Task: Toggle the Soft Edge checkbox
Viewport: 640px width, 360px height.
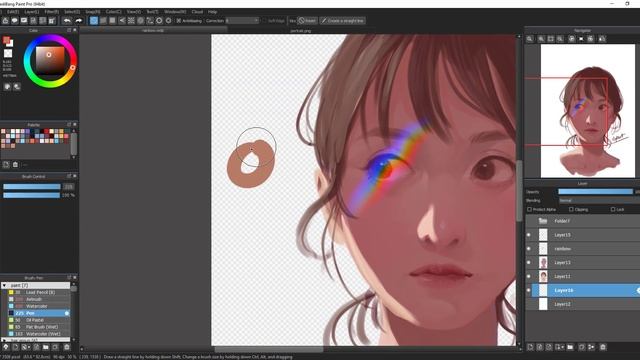Action: (x=264, y=20)
